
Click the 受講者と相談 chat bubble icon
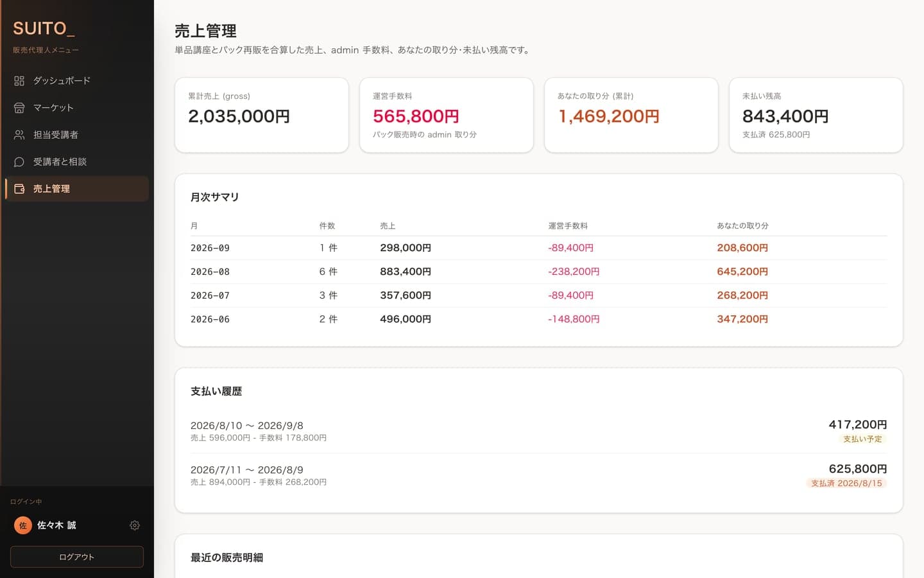tap(19, 162)
